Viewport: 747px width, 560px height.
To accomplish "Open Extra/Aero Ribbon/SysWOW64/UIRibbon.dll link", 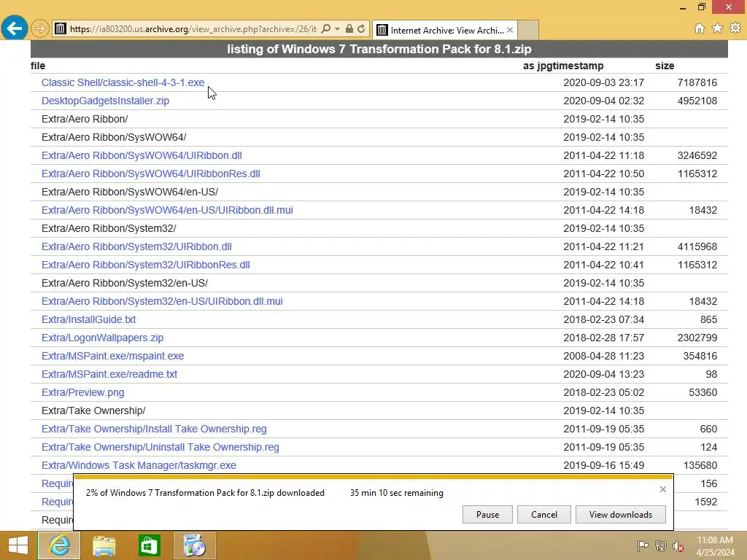I will (142, 155).
